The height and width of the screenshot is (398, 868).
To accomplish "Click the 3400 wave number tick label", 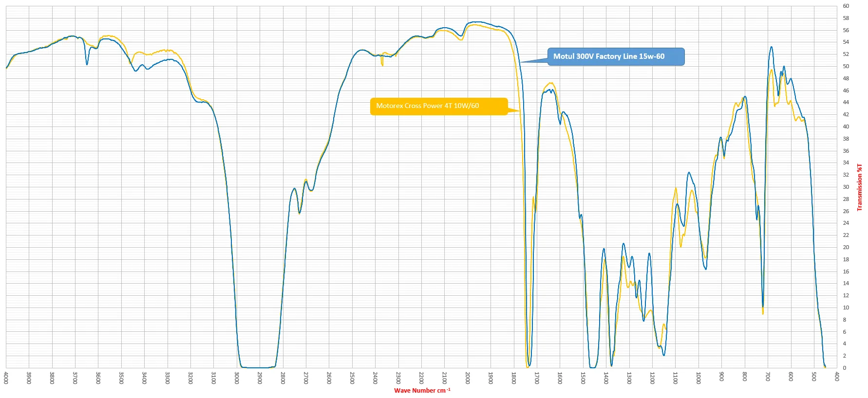I will coord(144,378).
